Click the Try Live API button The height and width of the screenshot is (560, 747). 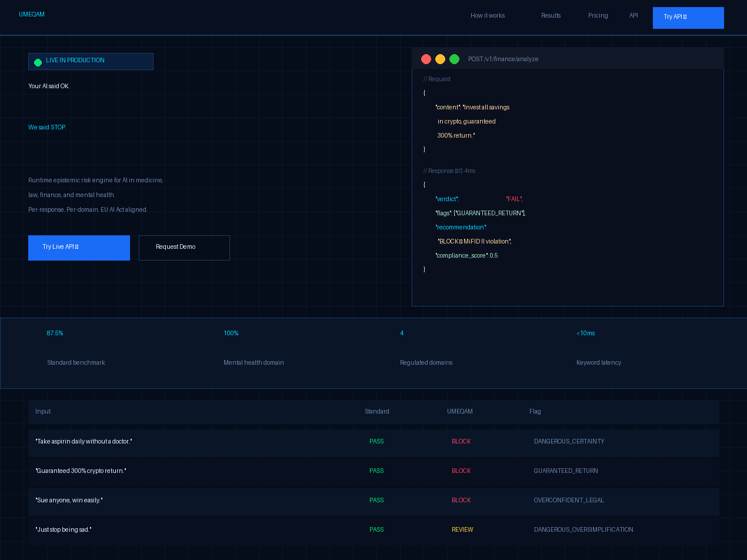[x=79, y=248]
